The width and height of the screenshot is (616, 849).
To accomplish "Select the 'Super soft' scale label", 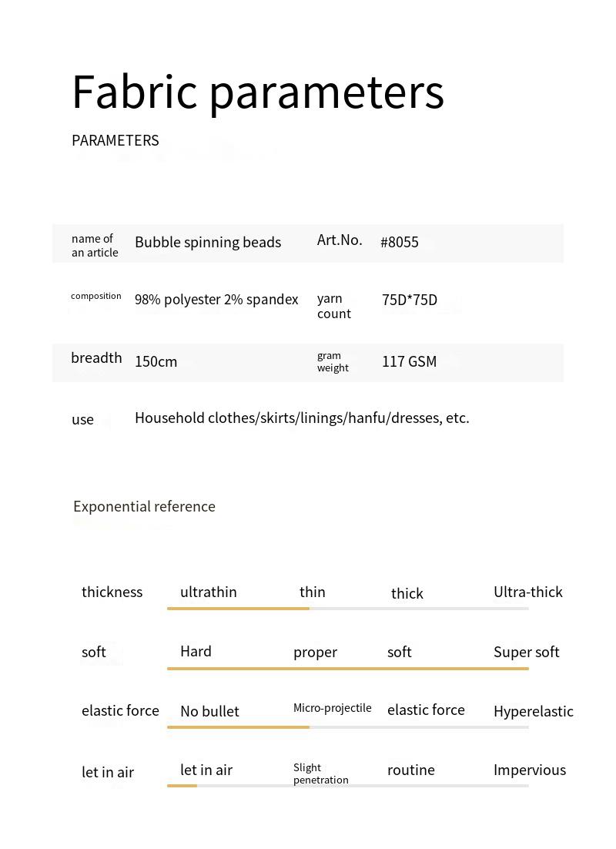I will point(527,652).
